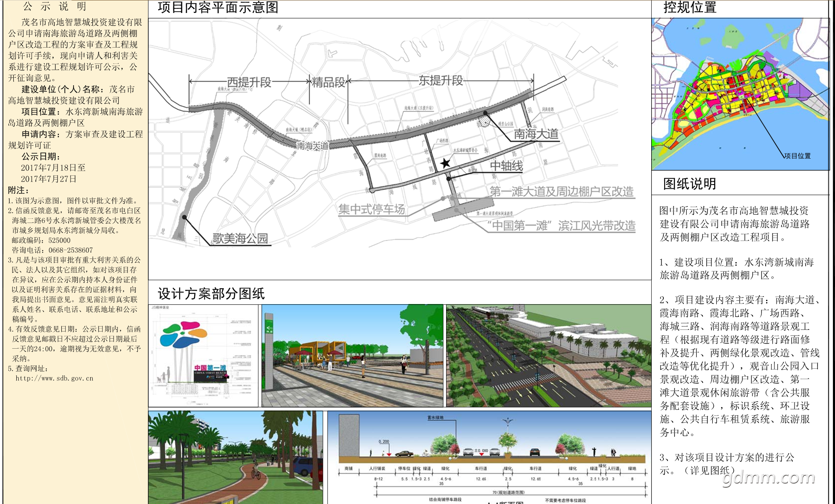Click the 控规位置 zoning map image
The width and height of the screenshot is (835, 504).
[x=740, y=94]
